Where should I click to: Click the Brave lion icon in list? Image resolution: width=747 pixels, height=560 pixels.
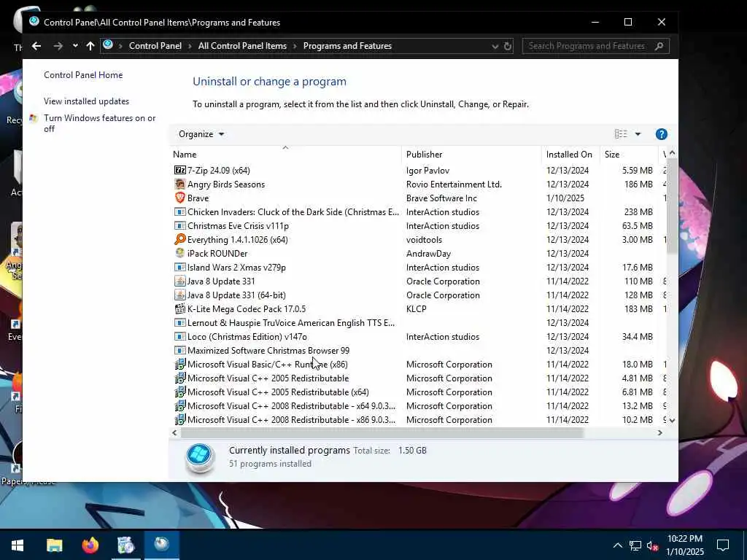[179, 198]
